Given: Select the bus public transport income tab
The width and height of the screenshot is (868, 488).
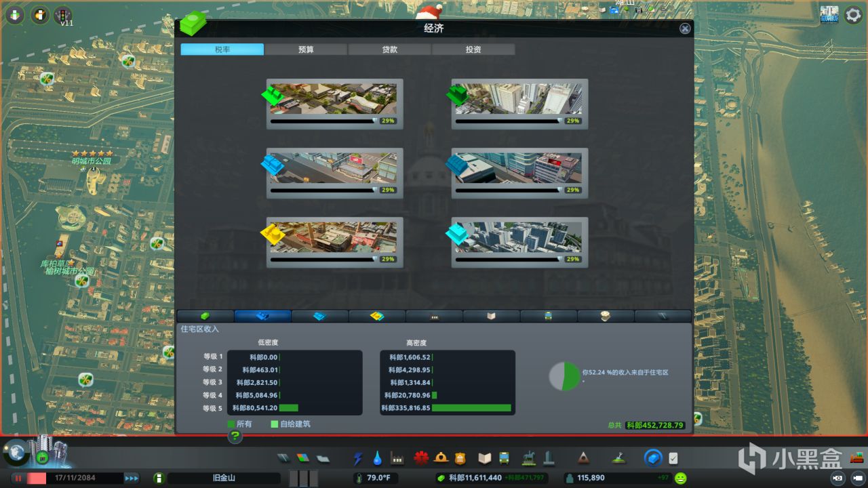Looking at the screenshot, I should coord(549,316).
